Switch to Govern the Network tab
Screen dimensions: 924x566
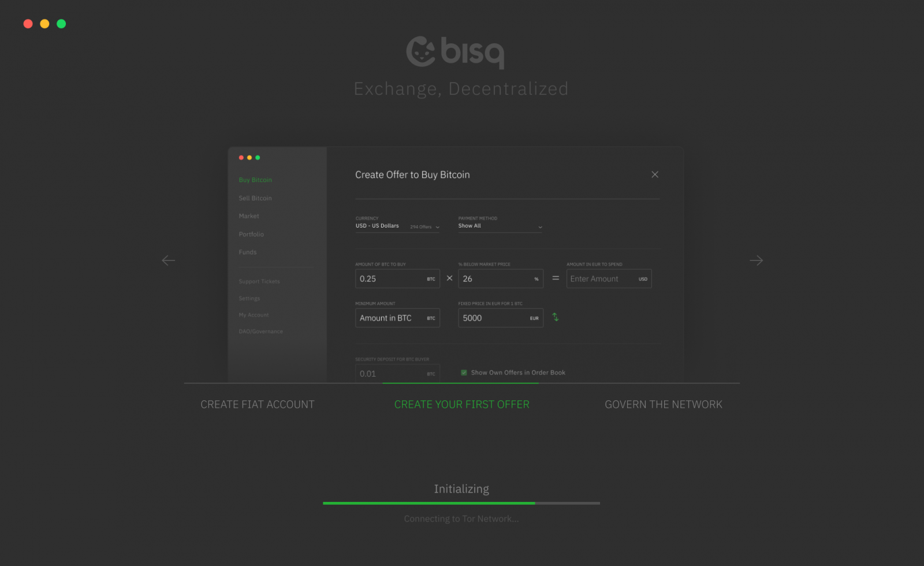663,404
